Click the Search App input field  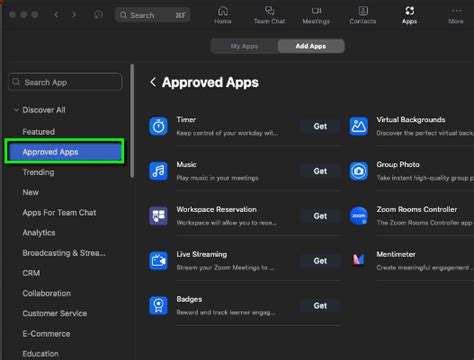65,82
